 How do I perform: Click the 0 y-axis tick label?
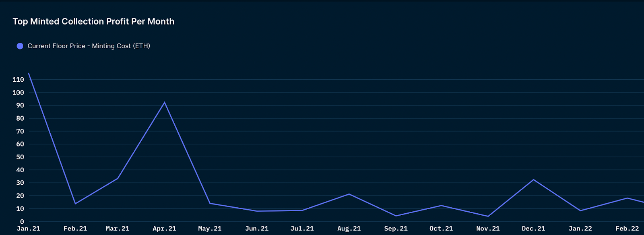22,222
